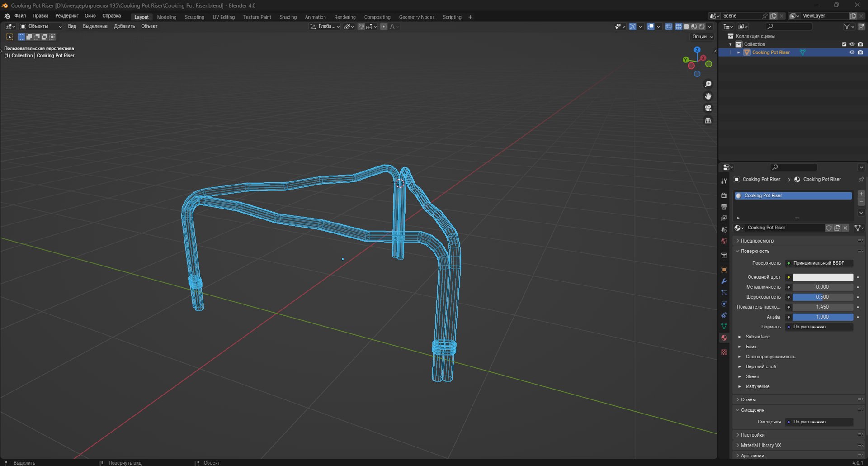This screenshot has height=466, width=868.
Task: Open the Рендеринг menu
Action: (x=66, y=16)
